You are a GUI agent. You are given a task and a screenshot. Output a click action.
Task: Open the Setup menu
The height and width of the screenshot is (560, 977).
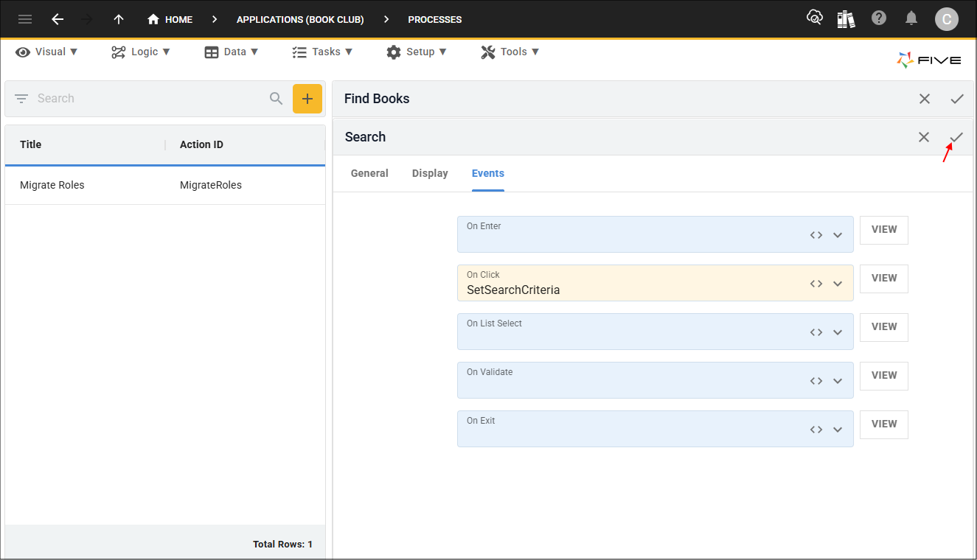(417, 52)
